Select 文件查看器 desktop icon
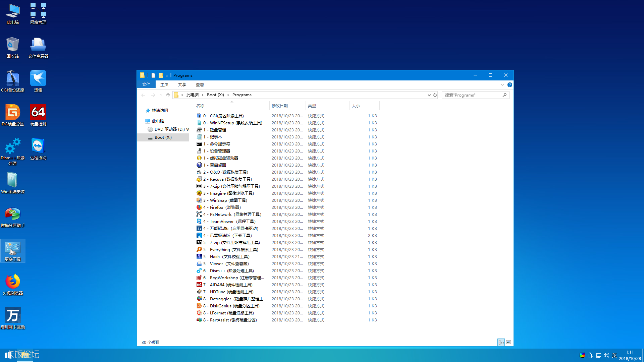644x362 pixels. [x=38, y=48]
